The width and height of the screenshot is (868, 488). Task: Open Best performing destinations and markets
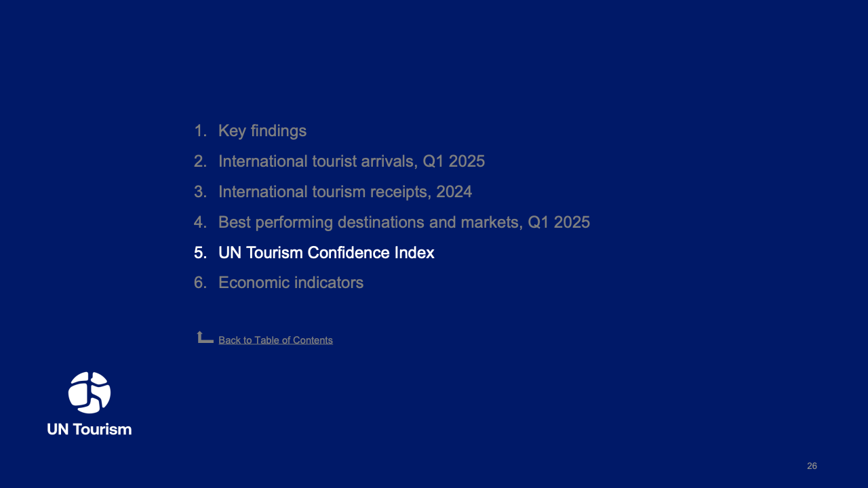point(403,222)
